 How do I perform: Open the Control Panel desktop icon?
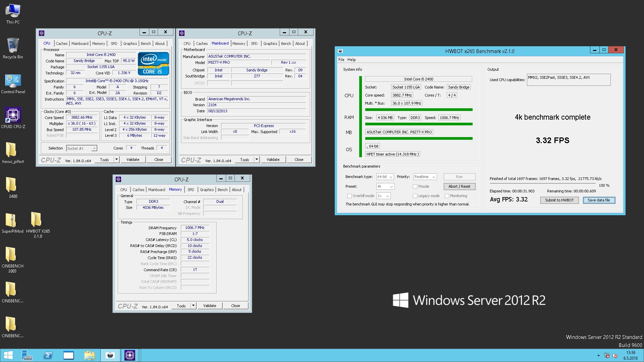point(13,84)
